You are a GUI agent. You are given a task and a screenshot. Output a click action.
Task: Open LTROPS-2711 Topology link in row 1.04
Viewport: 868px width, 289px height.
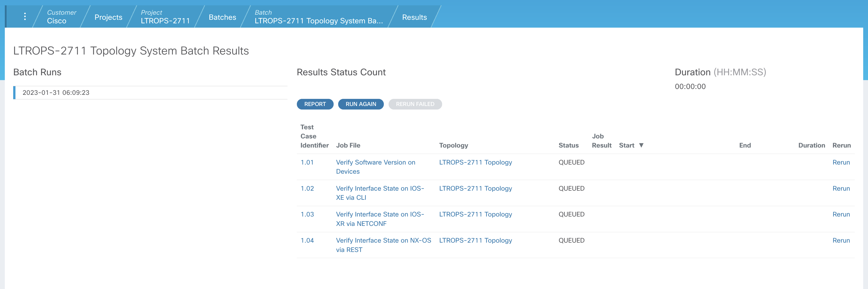click(x=475, y=241)
